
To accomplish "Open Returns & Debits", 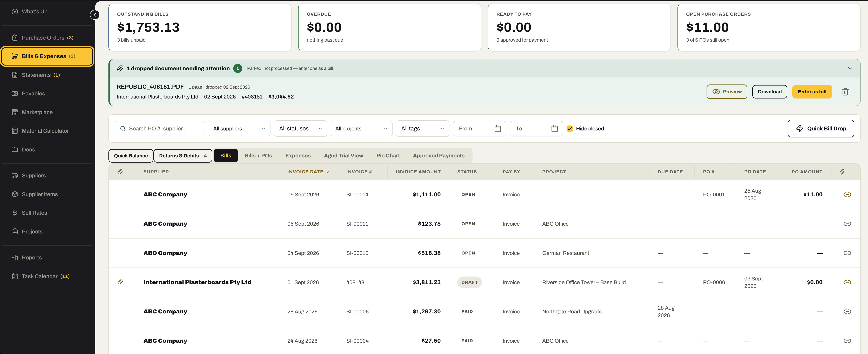I will [x=183, y=156].
